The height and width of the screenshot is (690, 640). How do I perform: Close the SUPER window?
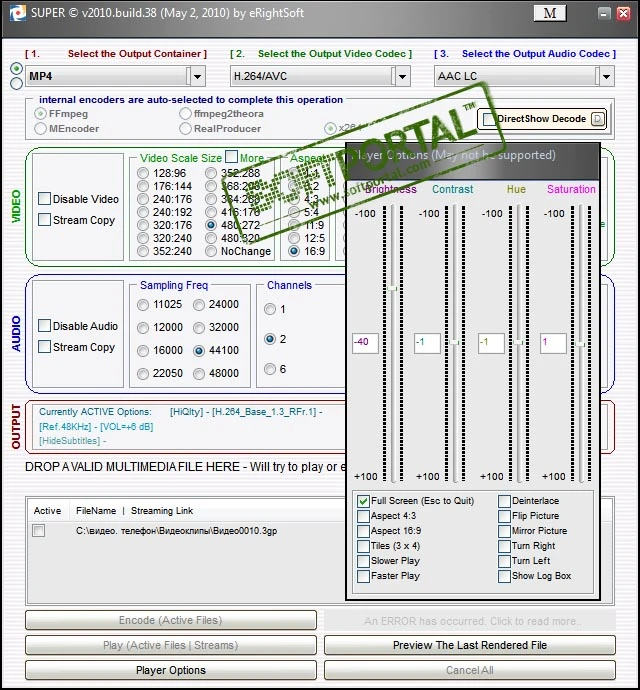(x=623, y=14)
